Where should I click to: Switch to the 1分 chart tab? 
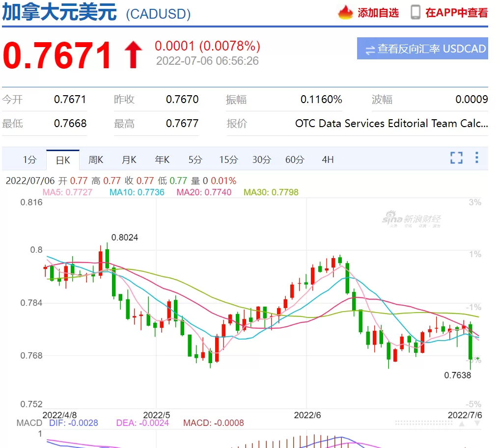coord(29,159)
